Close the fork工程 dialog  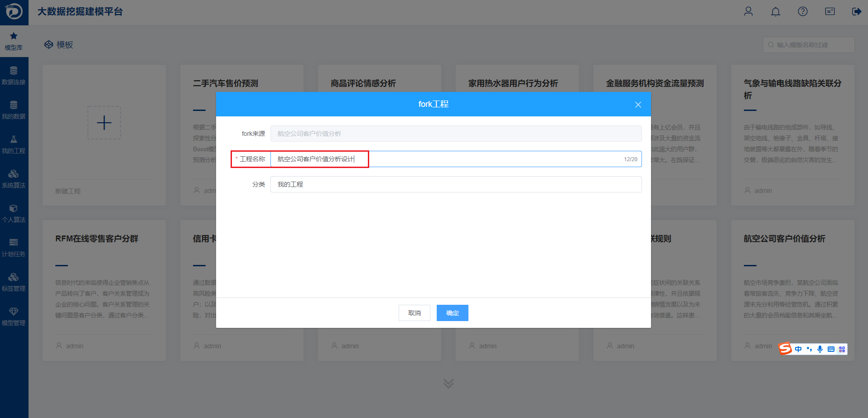[638, 105]
